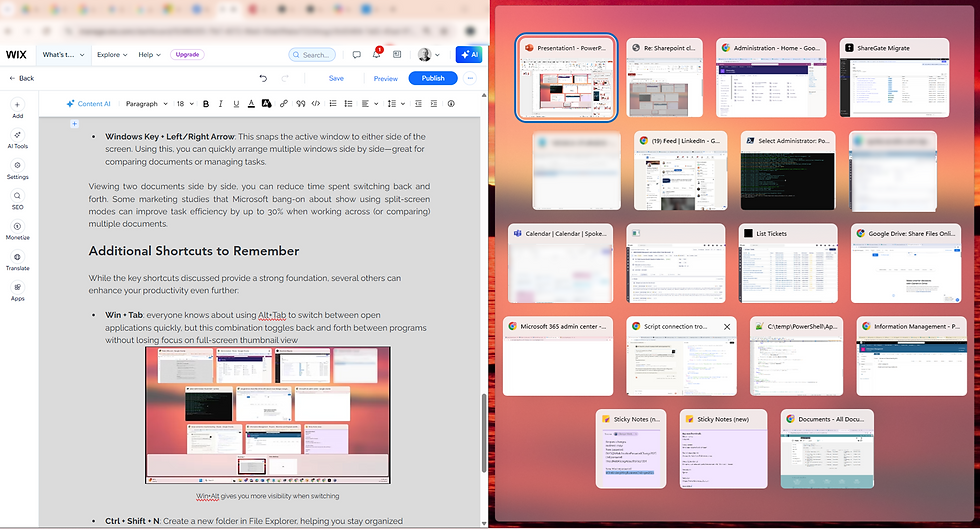Viewport: 980px width, 529px height.
Task: Open the more options menu beside Publish
Action: tap(470, 78)
